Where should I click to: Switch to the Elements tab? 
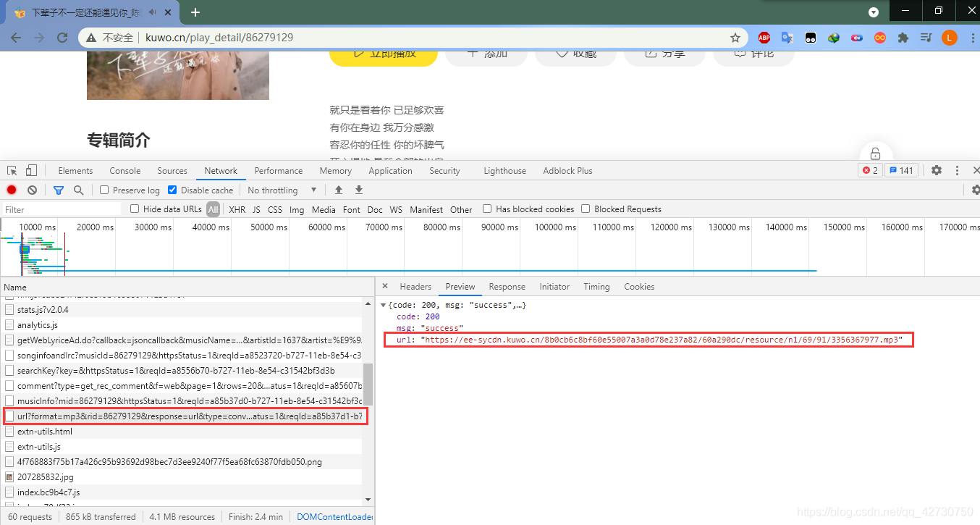point(75,170)
